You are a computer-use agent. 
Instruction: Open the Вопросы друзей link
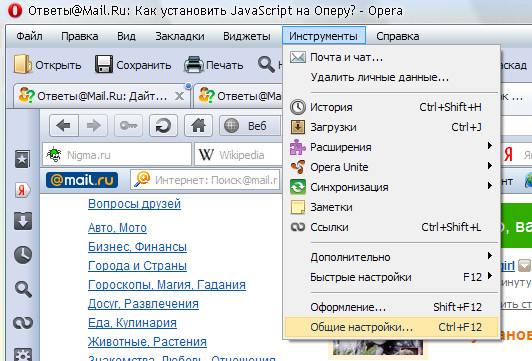134,204
